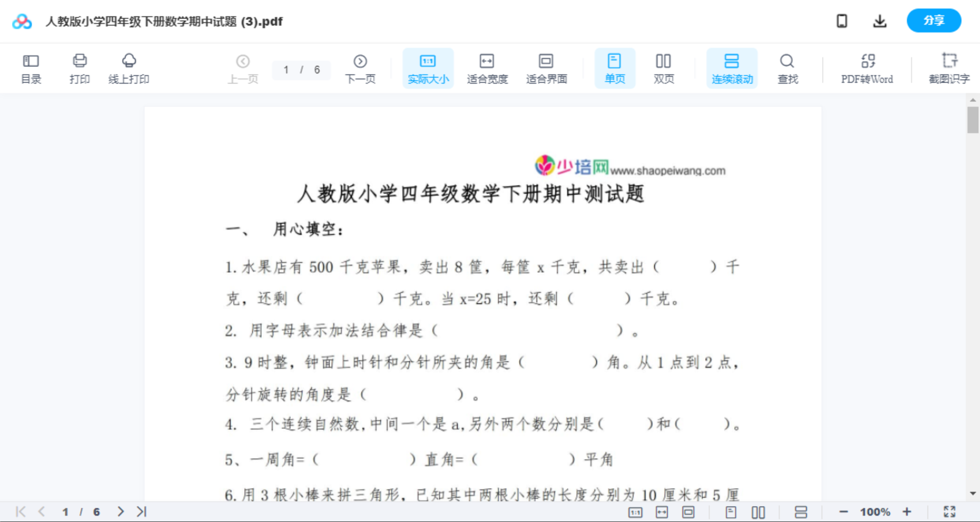
Task: Open www.shaopeiwang.com watermark link
Action: 668,170
